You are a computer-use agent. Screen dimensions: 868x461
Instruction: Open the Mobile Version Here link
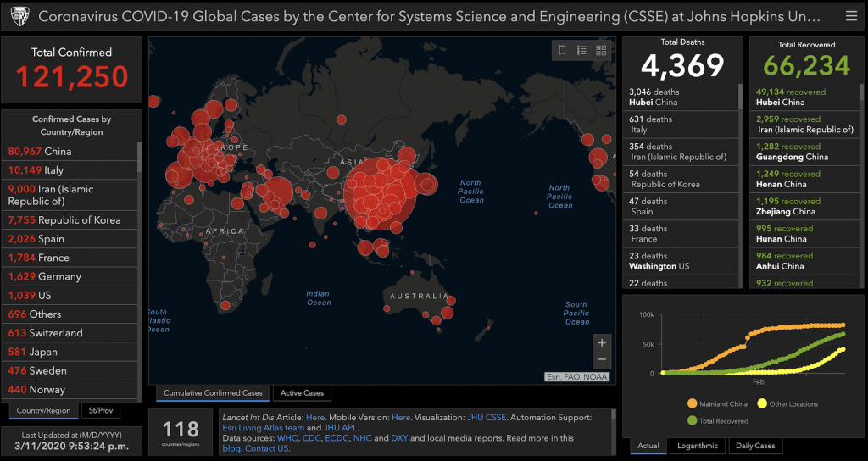tap(401, 417)
